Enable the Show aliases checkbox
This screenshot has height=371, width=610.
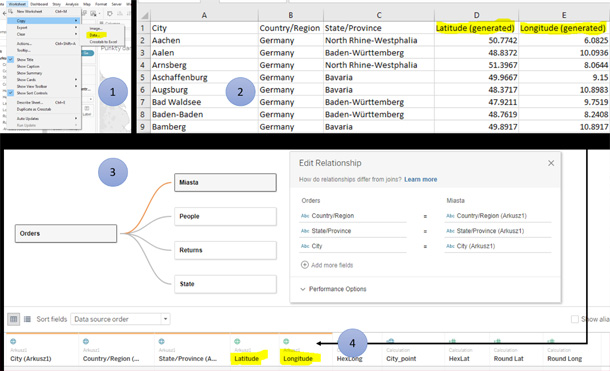click(x=575, y=319)
